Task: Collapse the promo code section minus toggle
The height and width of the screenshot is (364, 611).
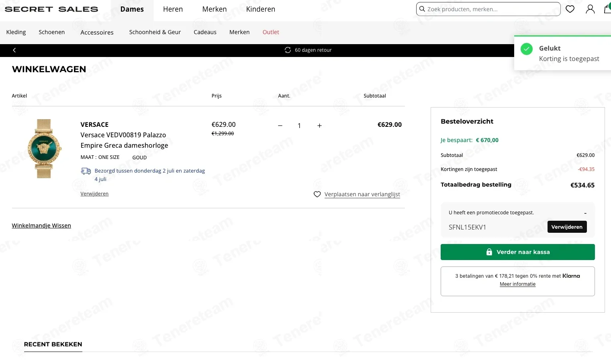Action: (x=585, y=213)
